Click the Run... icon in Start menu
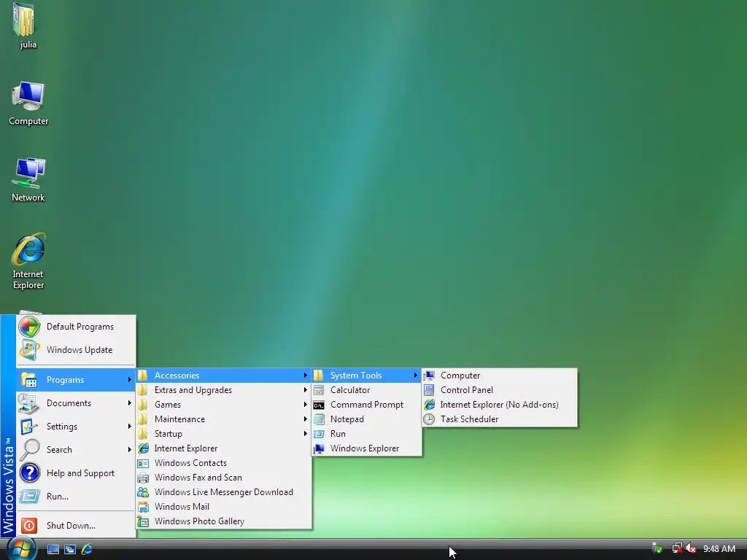 [29, 497]
